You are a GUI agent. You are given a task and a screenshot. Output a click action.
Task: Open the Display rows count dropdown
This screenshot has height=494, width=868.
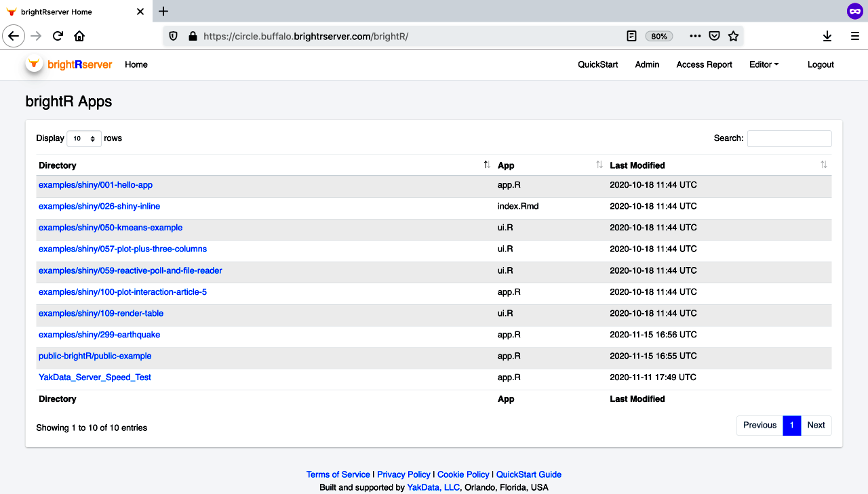pyautogui.click(x=84, y=138)
